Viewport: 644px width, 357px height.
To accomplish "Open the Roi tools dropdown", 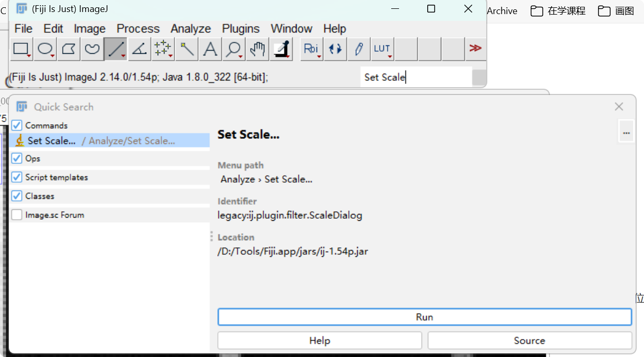I will point(312,49).
